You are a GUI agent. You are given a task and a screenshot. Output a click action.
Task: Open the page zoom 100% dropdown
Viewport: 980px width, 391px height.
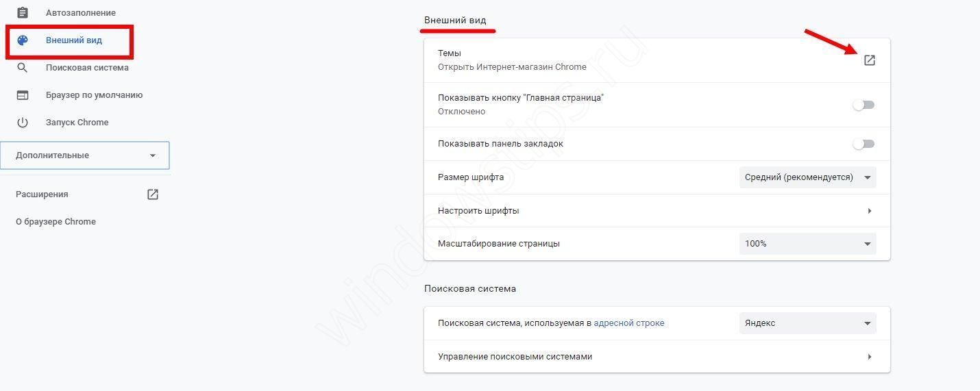[x=807, y=244]
